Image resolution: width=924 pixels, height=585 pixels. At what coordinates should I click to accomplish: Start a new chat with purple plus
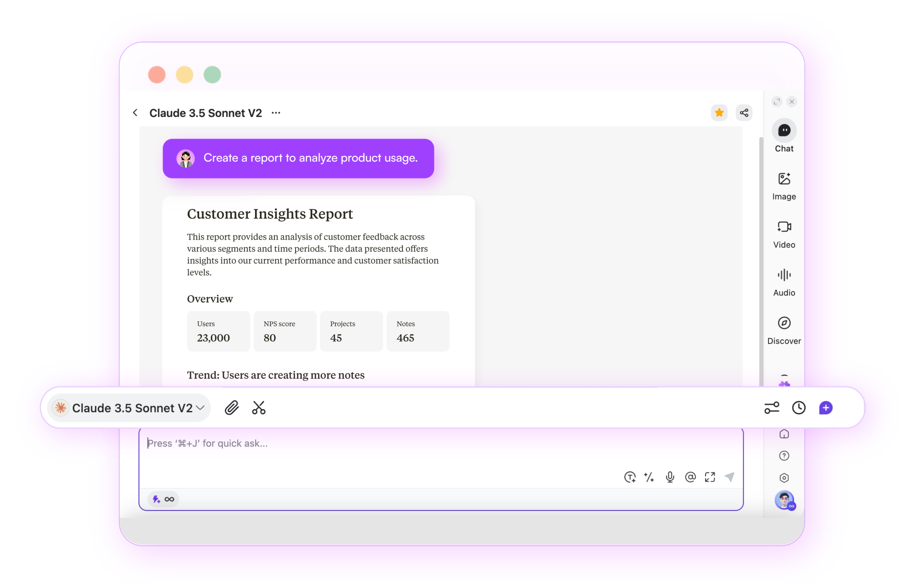pyautogui.click(x=826, y=408)
